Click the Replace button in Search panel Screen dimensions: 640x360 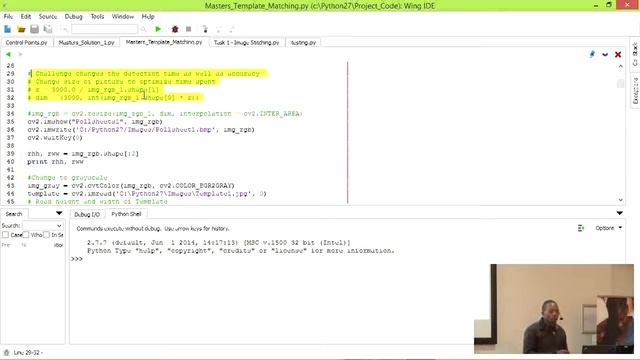58,245
